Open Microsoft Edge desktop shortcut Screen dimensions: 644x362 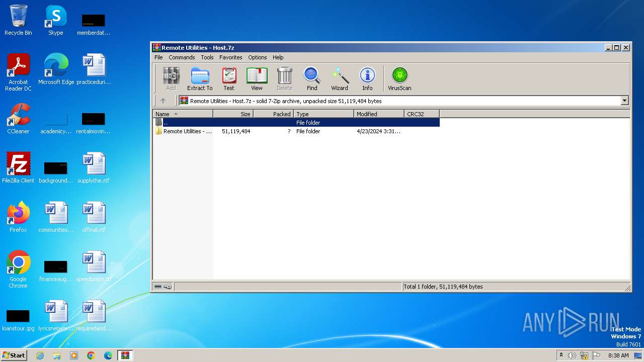pos(56,69)
